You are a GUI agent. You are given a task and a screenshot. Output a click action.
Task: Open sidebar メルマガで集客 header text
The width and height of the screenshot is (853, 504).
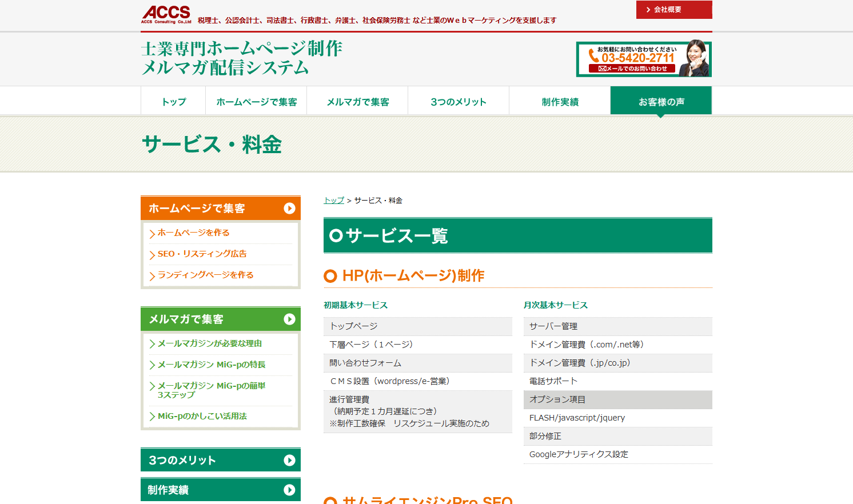point(186,319)
